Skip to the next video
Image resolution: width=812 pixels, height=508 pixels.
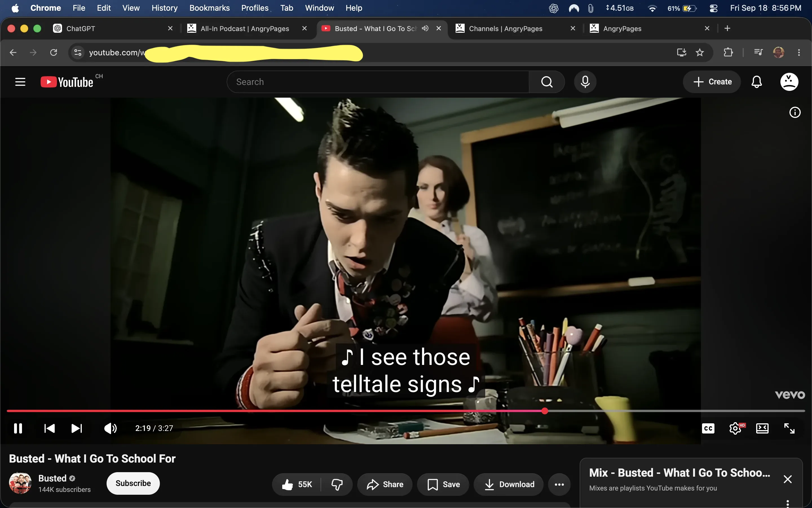coord(76,428)
